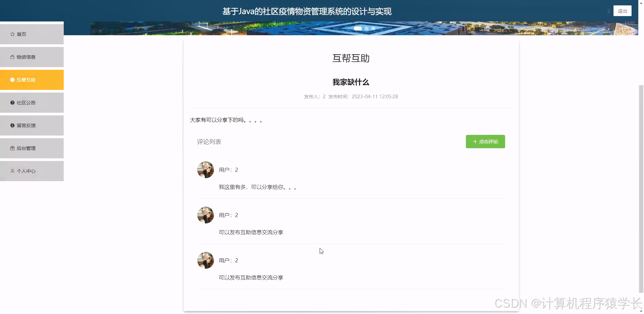This screenshot has width=644, height=314.
Task: Click the briefcase icon beside 后台管理
Action: click(12, 148)
